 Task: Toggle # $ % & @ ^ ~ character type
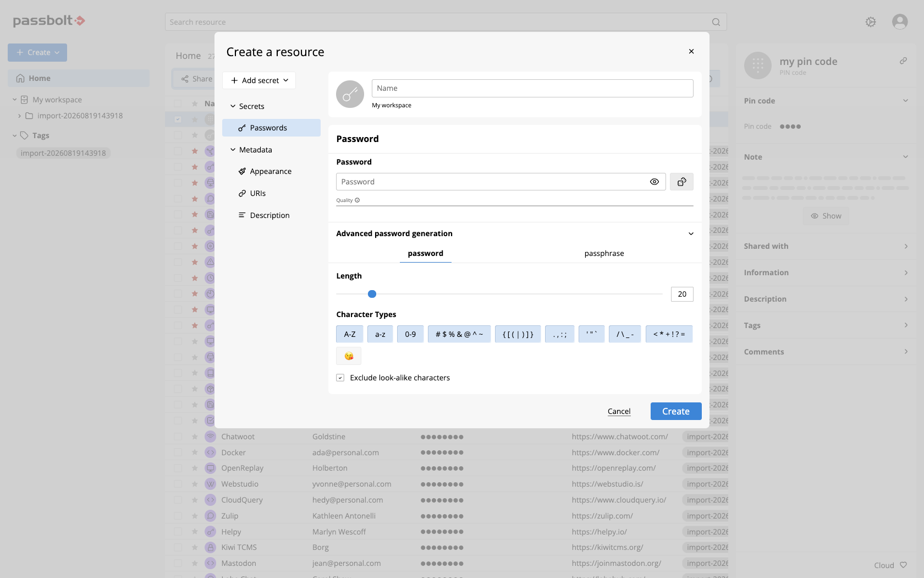(459, 334)
